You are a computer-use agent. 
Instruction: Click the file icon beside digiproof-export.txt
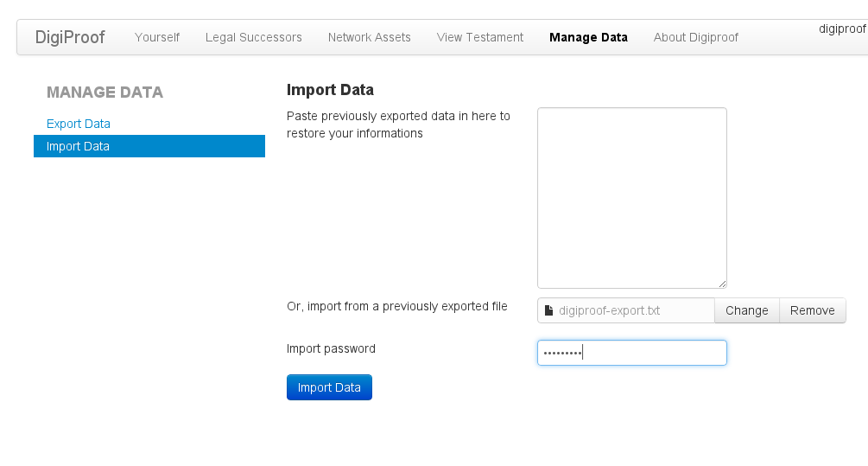[x=548, y=310]
